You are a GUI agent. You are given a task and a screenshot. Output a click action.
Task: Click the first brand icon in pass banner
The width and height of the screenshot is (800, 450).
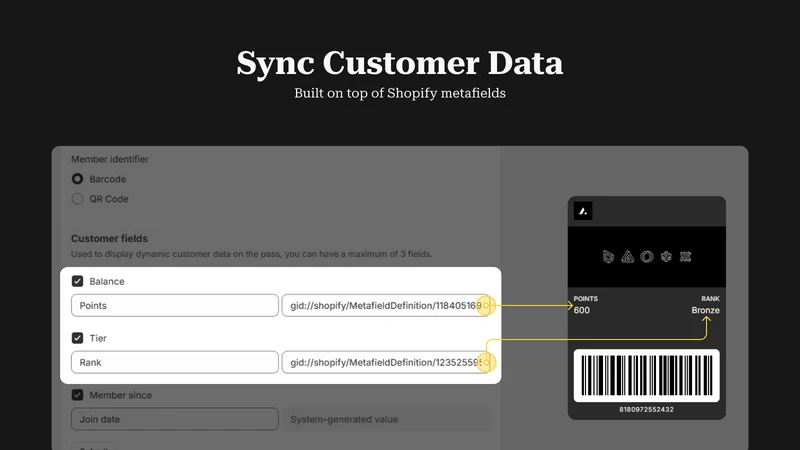point(608,257)
